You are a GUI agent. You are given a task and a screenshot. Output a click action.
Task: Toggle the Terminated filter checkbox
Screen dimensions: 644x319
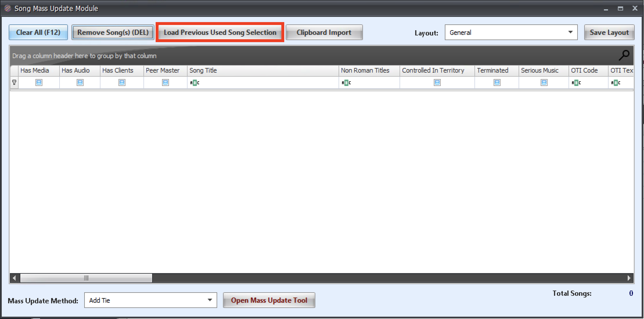coord(497,83)
